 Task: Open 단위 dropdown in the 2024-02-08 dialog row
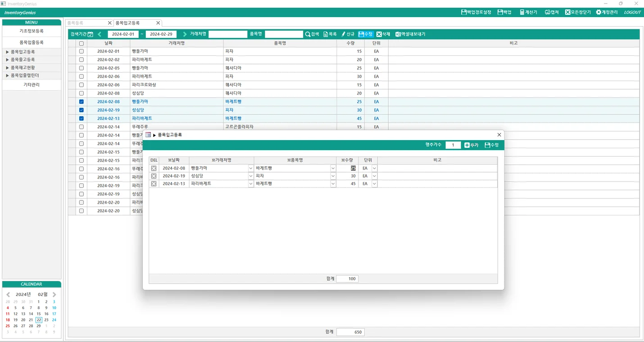374,168
